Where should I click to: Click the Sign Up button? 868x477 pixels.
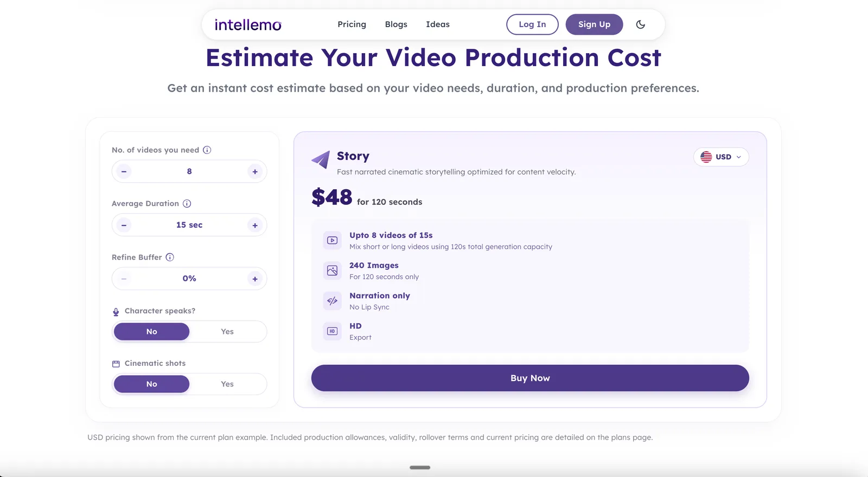pos(594,24)
